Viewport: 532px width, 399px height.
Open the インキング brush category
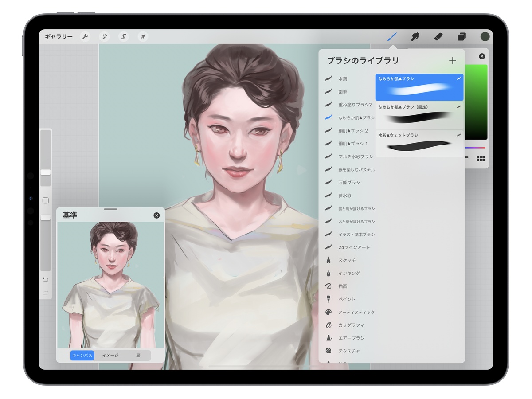349,273
